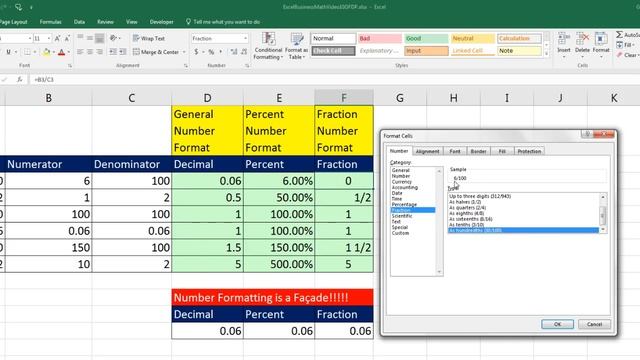Click Increase Decimal icon
The height and width of the screenshot is (360, 640).
pos(234,52)
